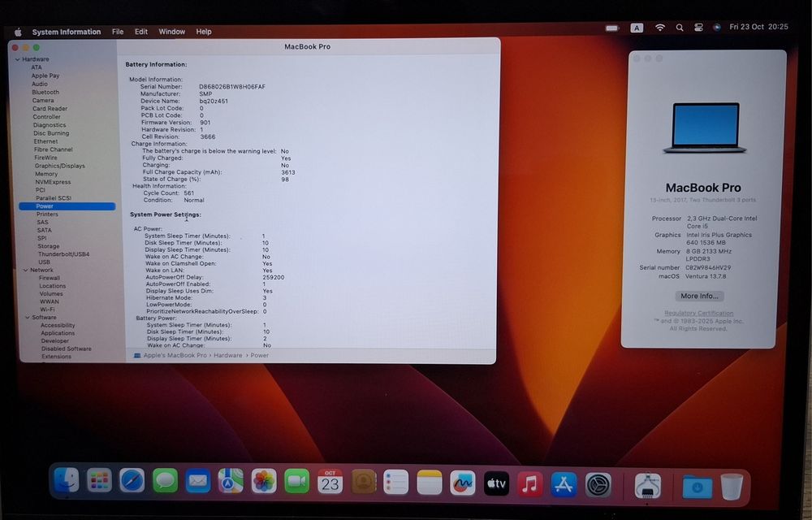The width and height of the screenshot is (812, 520).
Task: Select Bluetooth in the sidebar
Action: [45, 92]
